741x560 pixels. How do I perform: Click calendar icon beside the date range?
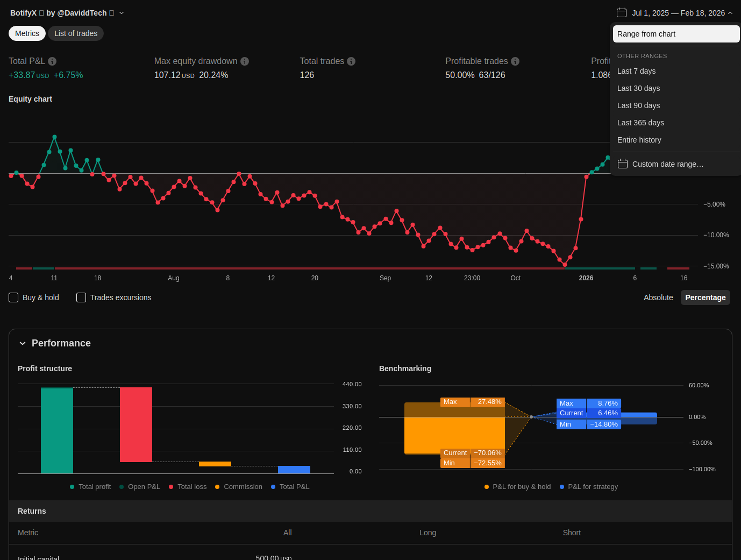(x=622, y=12)
